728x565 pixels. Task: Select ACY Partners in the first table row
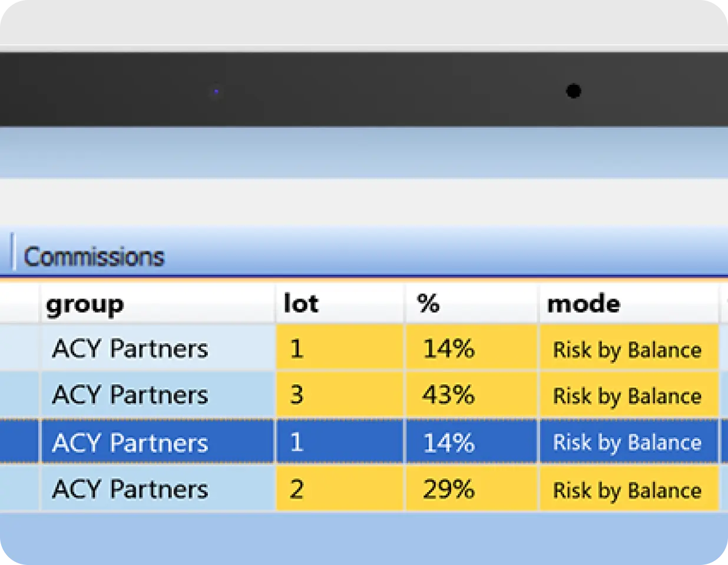coord(130,348)
